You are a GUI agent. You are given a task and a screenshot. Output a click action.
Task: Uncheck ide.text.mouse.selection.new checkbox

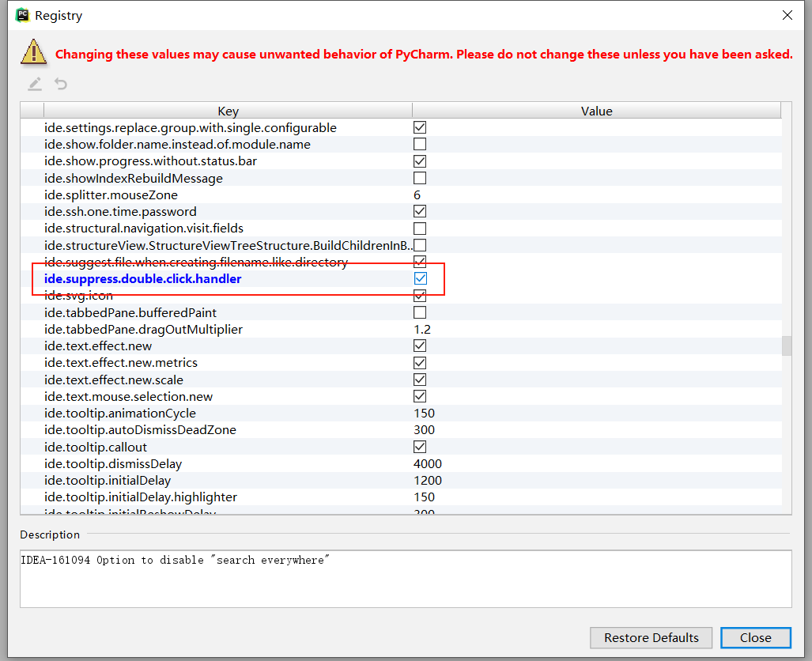tap(420, 396)
